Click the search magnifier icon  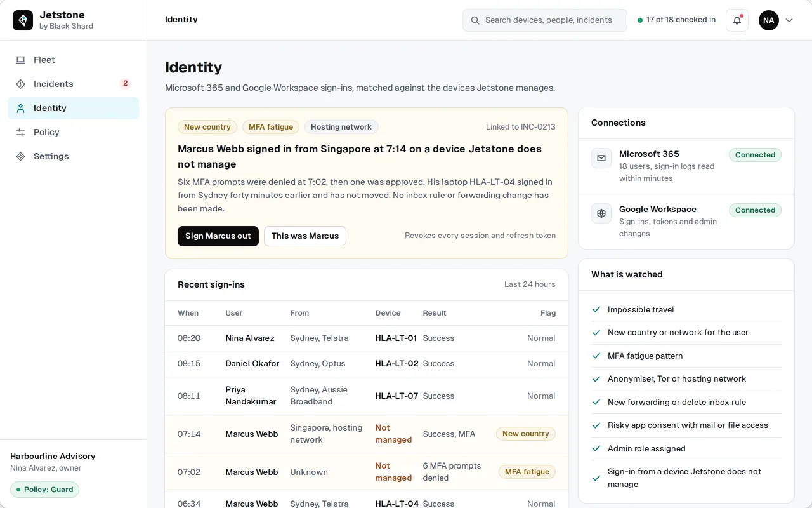coord(475,20)
